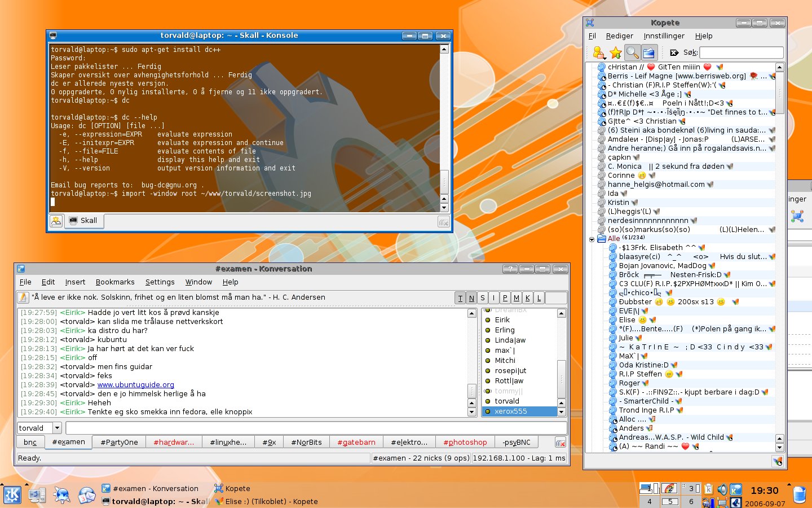812x508 pixels.
Task: Open the www.ubuntuguide.org link
Action: [136, 385]
